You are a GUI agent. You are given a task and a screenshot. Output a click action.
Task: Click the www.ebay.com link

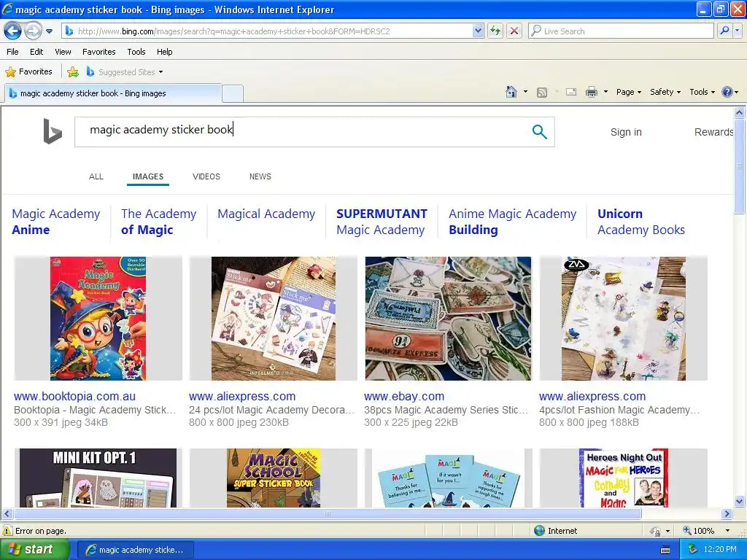coord(404,396)
